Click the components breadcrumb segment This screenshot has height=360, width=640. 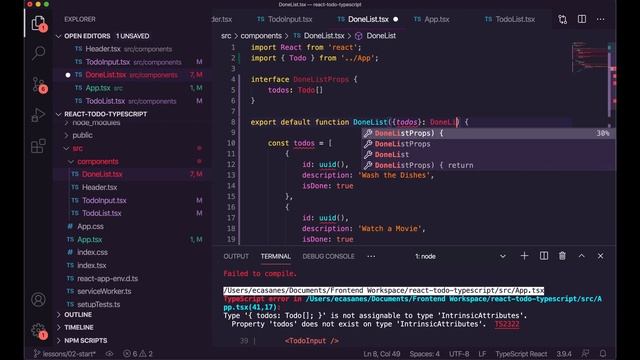click(261, 36)
